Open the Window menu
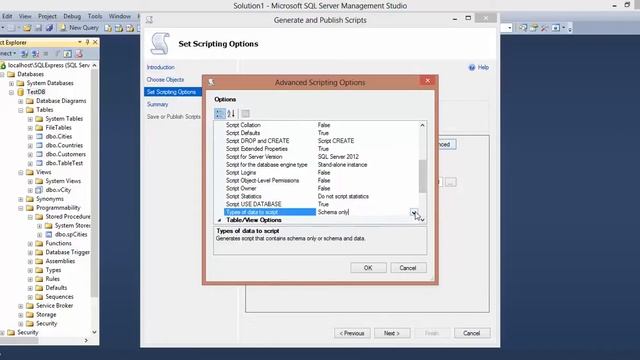 point(120,16)
